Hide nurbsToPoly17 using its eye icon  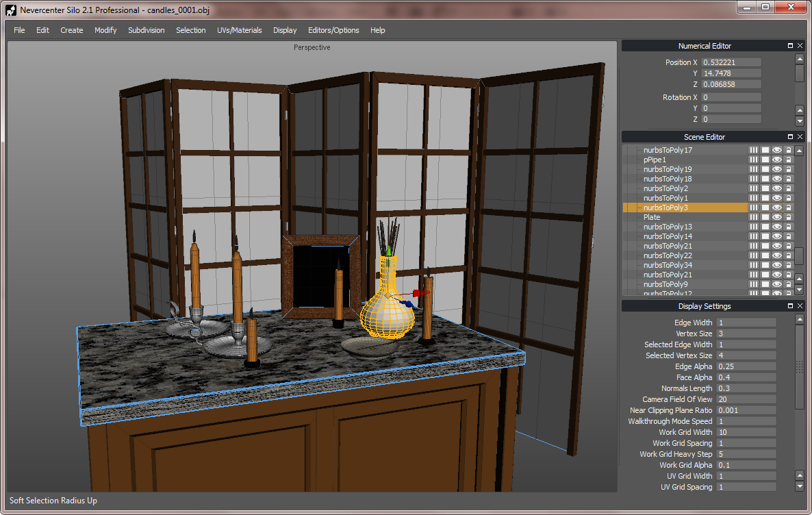click(777, 150)
